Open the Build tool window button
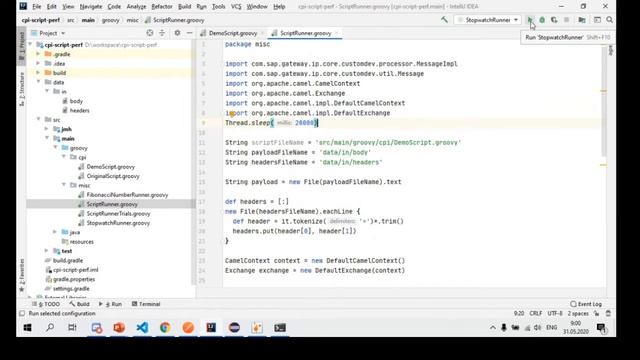640x360 pixels. click(x=79, y=304)
